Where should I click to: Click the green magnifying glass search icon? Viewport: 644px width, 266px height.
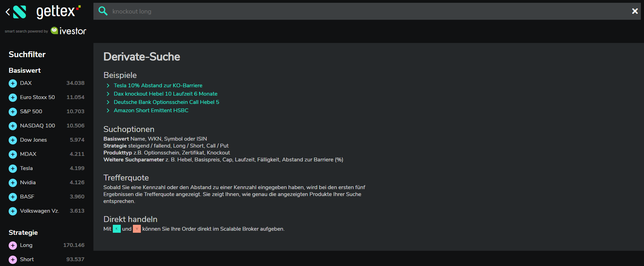pos(103,11)
